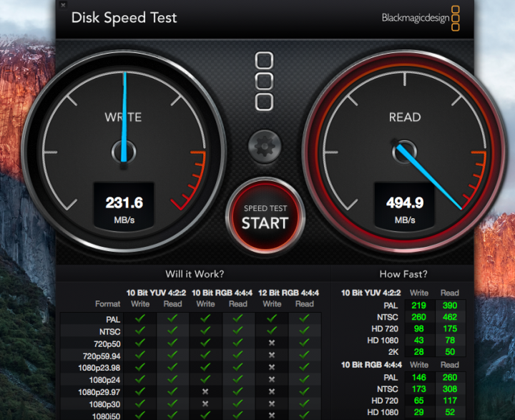Viewport: 515px width, 420px height.
Task: Click 1080p24 10 Bit YUV read checkmark
Action: (x=172, y=379)
